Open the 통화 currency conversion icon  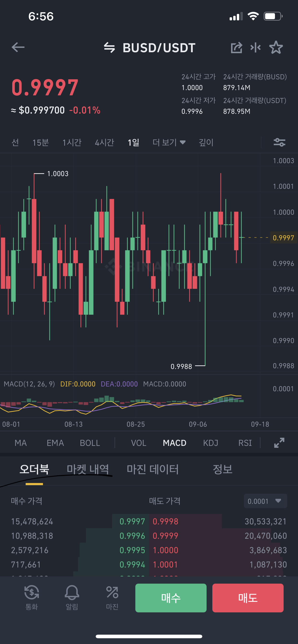click(x=32, y=598)
